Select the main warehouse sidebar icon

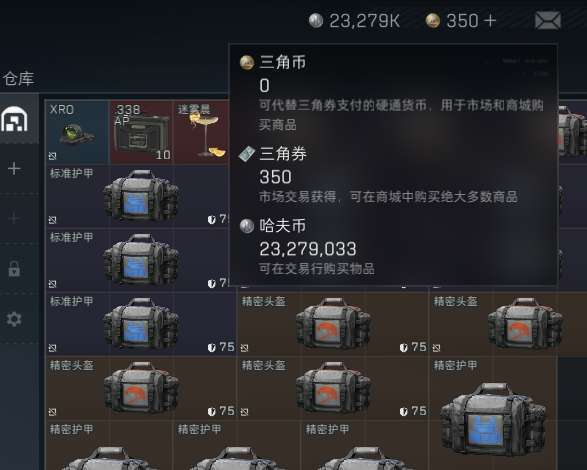pyautogui.click(x=14, y=119)
